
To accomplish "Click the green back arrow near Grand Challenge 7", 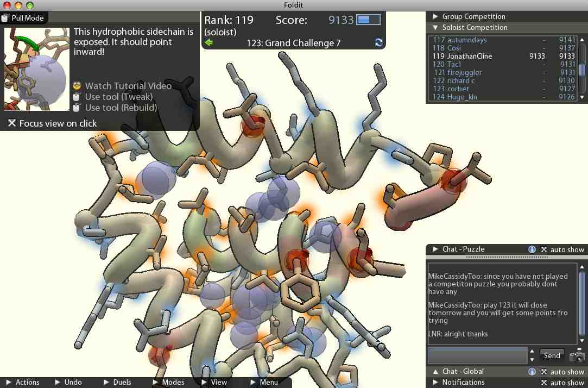I will [x=209, y=42].
